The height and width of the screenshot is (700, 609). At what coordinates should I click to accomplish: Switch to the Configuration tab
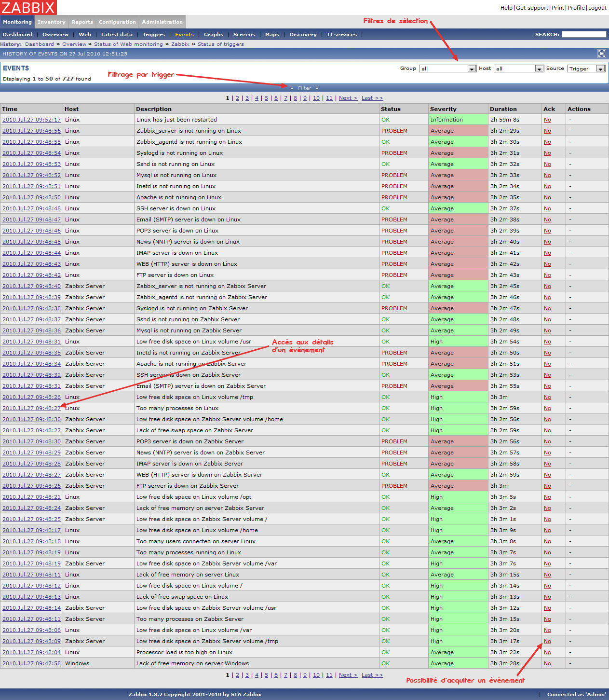pyautogui.click(x=117, y=22)
